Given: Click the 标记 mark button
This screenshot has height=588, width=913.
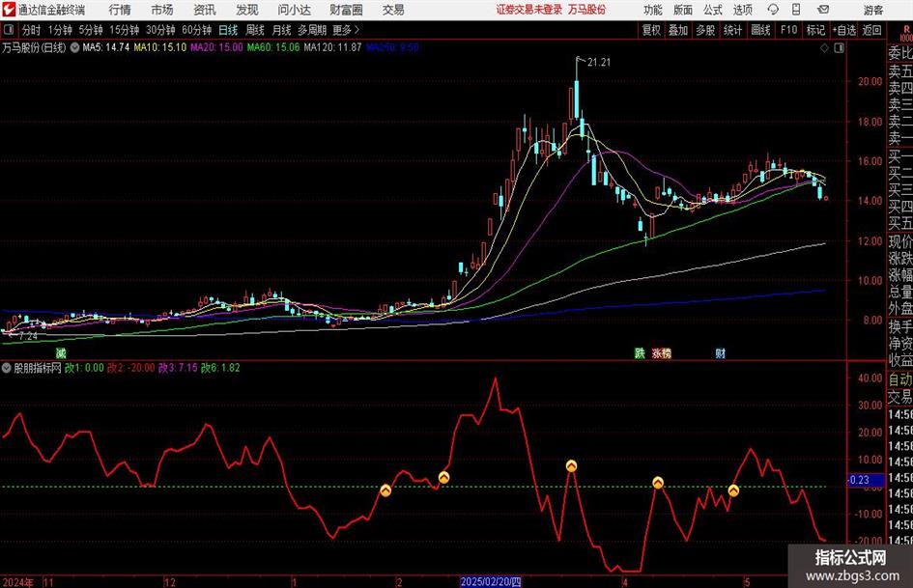Looking at the screenshot, I should (x=815, y=30).
